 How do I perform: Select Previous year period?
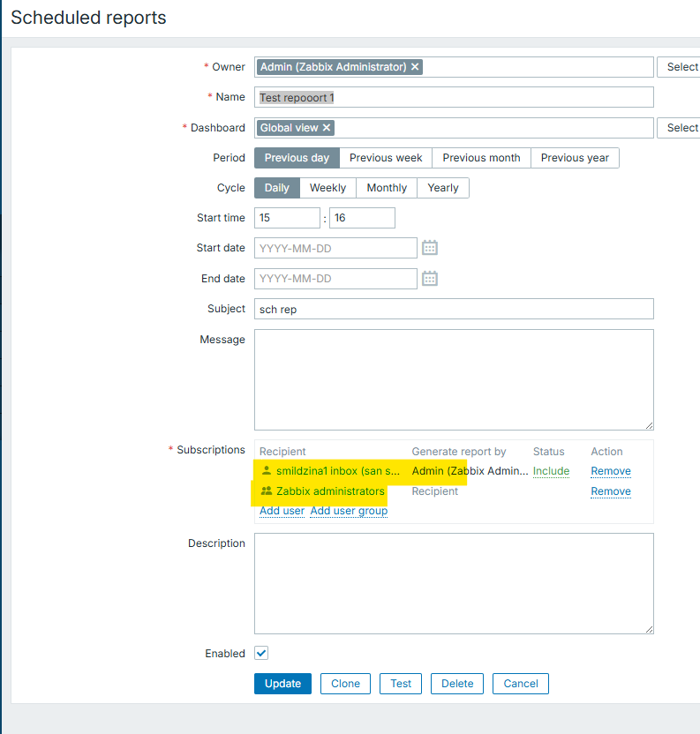575,158
